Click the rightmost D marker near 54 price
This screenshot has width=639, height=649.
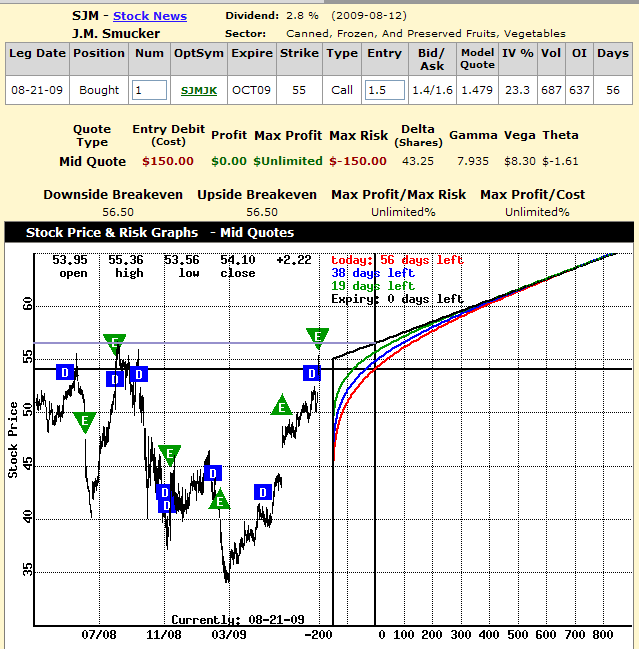coord(312,373)
